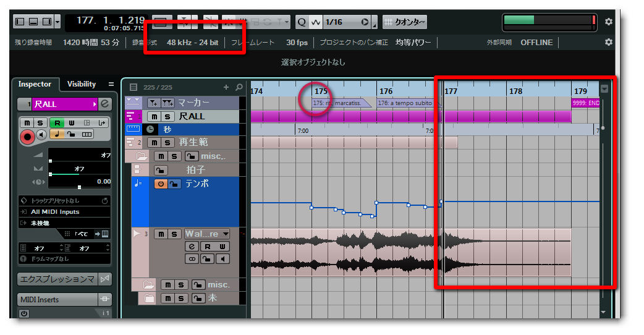Screen dimensions: 644x335
Task: Open the Wal...re audio track name dropdown
Action: 207,234
